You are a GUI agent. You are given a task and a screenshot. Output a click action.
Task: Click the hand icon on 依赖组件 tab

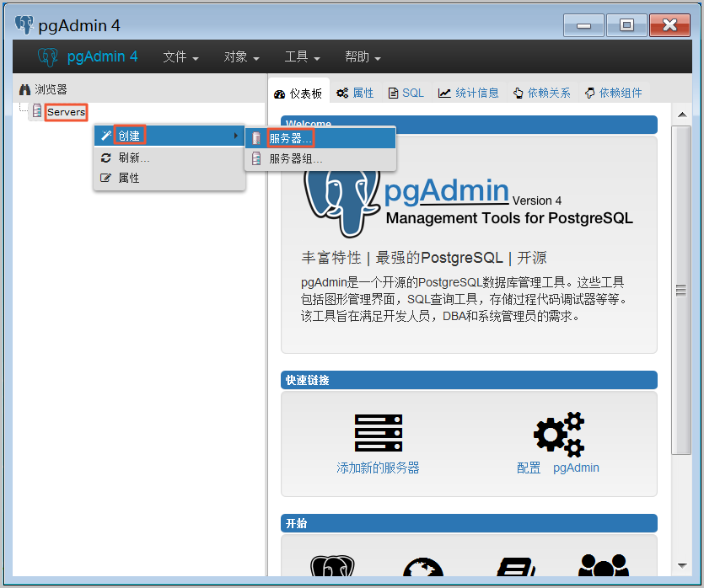590,94
